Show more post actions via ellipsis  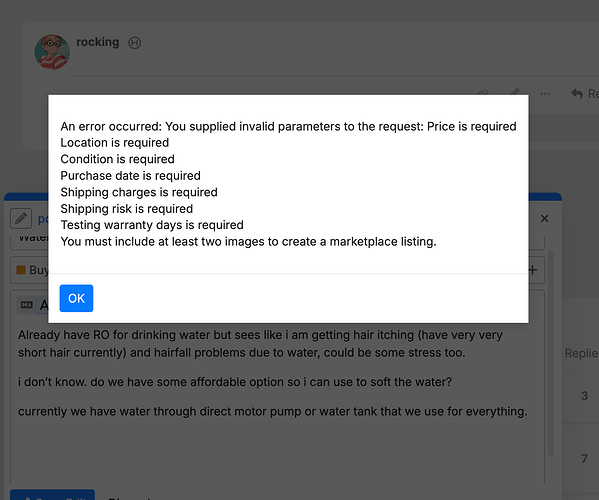(545, 94)
